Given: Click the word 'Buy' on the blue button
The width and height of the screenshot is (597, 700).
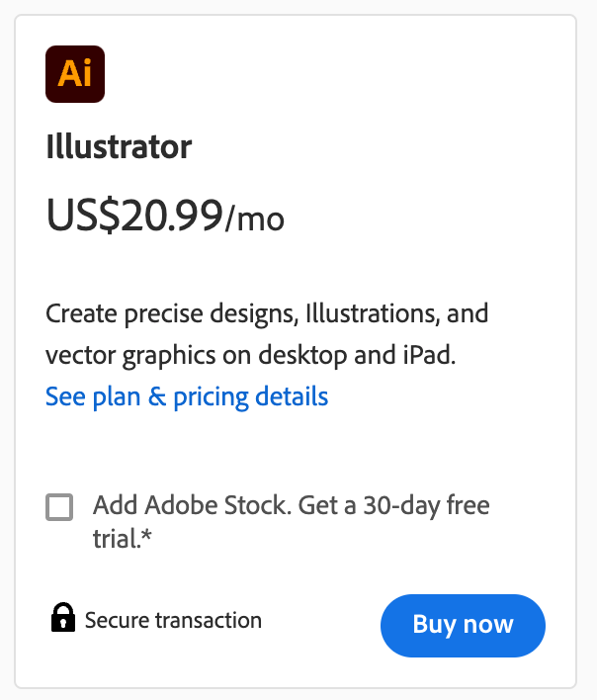Looking at the screenshot, I should coord(433,625).
